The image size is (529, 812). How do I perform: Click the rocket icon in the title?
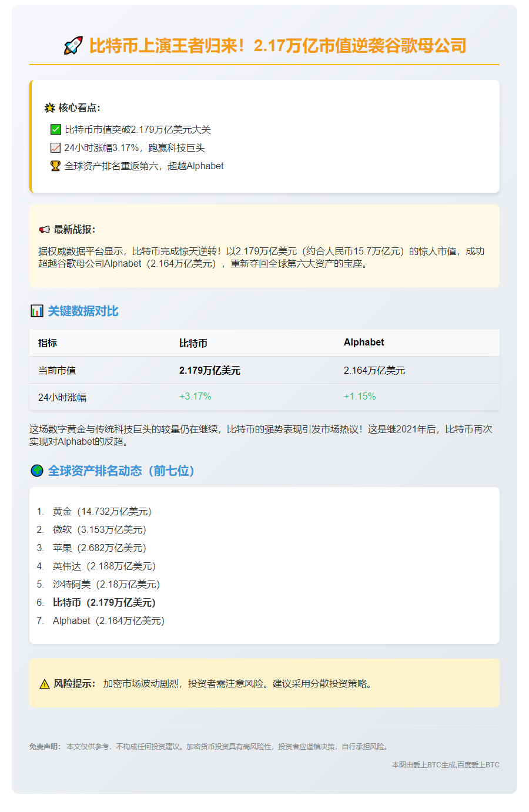click(73, 46)
